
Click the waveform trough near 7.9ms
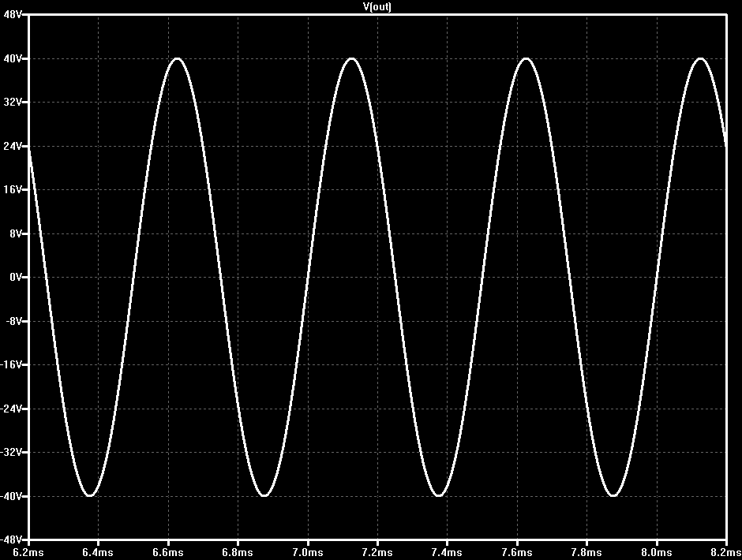point(613,495)
